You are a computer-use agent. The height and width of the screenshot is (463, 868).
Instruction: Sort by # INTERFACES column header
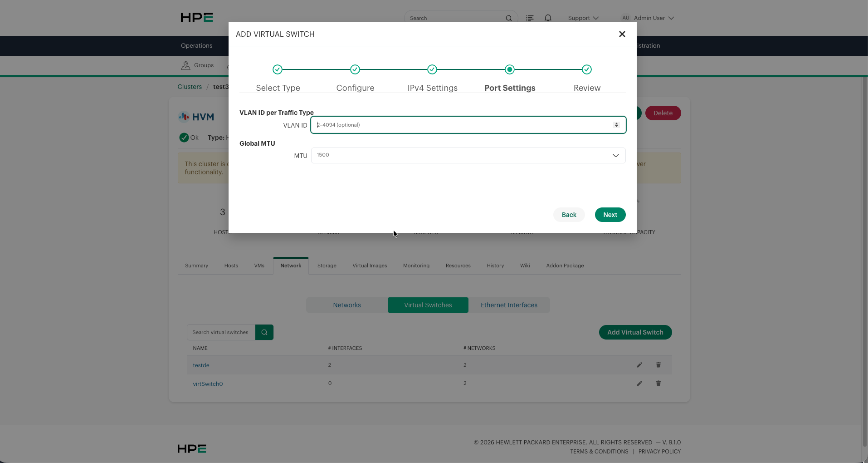coord(345,348)
